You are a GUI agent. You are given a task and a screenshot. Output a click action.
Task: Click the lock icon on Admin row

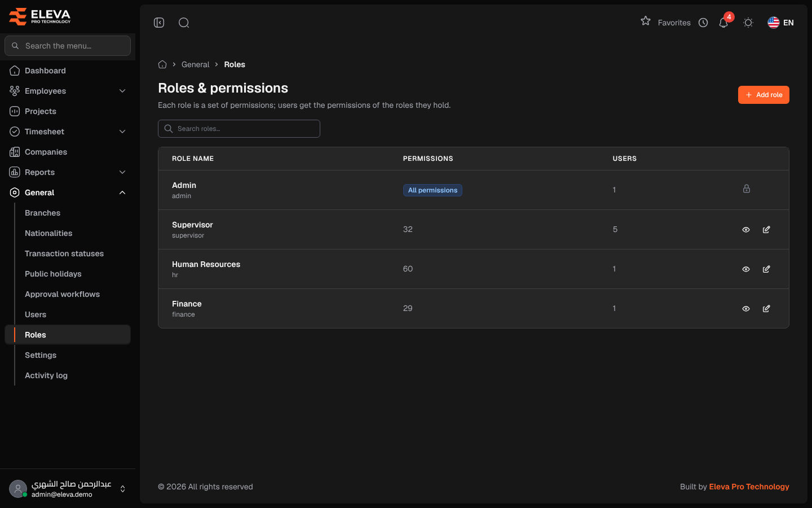[x=747, y=189]
